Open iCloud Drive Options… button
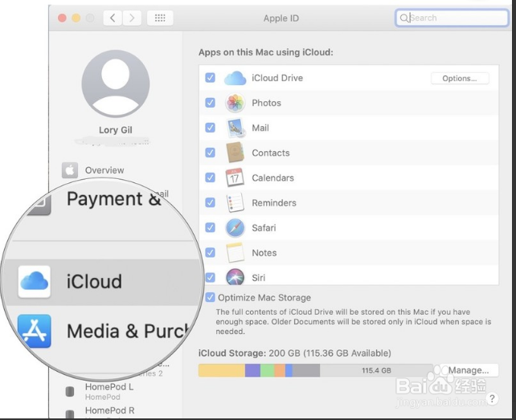 (x=460, y=78)
